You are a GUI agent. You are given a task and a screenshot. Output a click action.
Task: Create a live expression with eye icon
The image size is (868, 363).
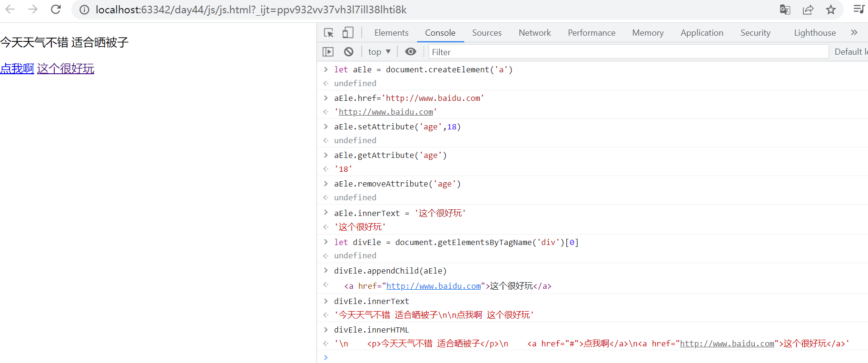(x=411, y=52)
